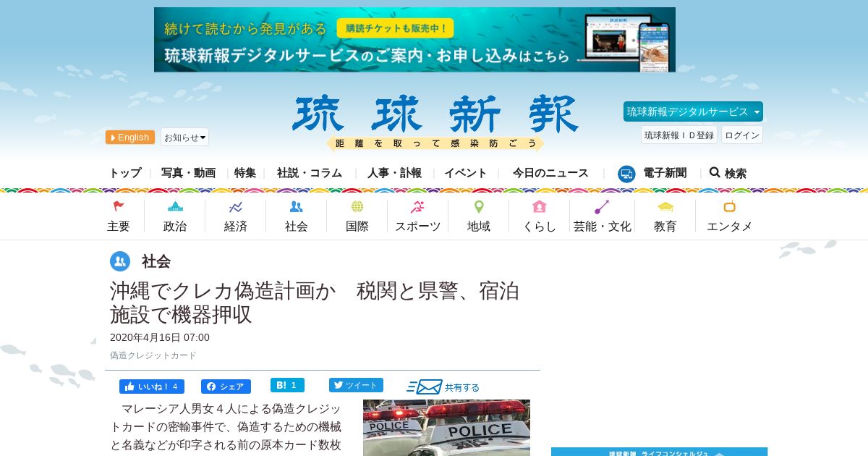This screenshot has height=456, width=868.
Task: Click the government building icon above 政治
Action: [175, 207]
